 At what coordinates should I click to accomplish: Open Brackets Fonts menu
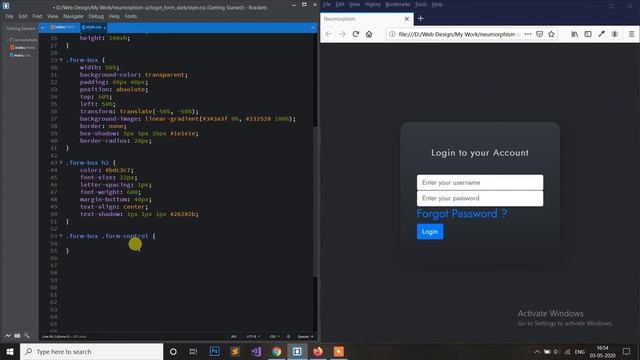tap(131, 16)
